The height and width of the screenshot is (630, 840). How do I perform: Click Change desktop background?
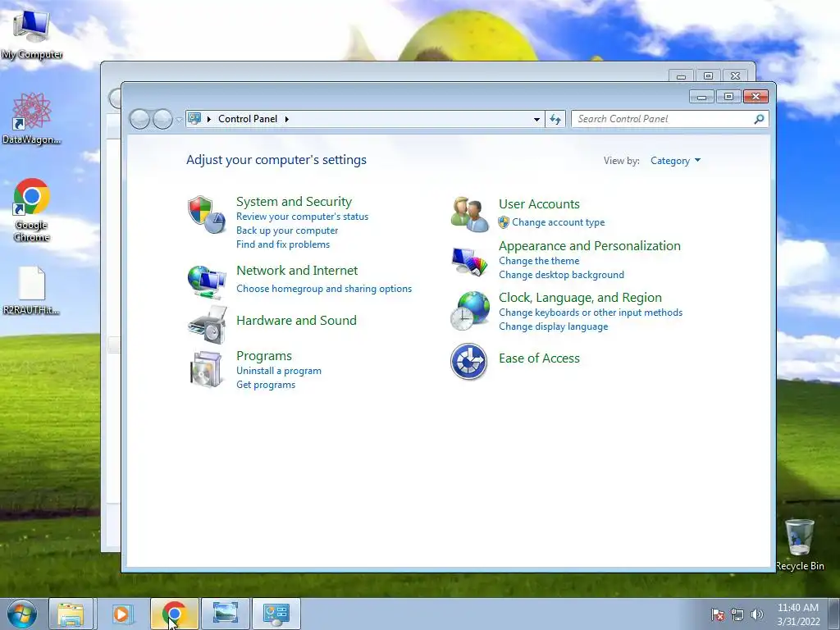coord(561,275)
